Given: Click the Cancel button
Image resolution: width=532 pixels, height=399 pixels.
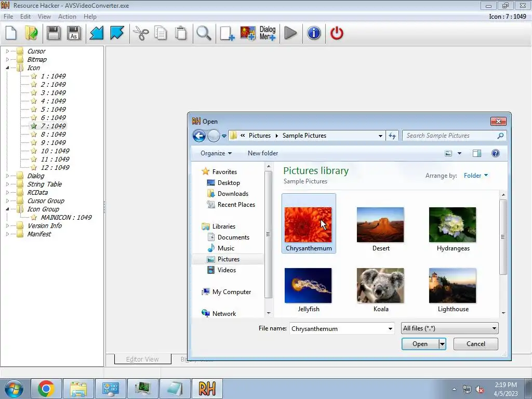Looking at the screenshot, I should click(476, 344).
